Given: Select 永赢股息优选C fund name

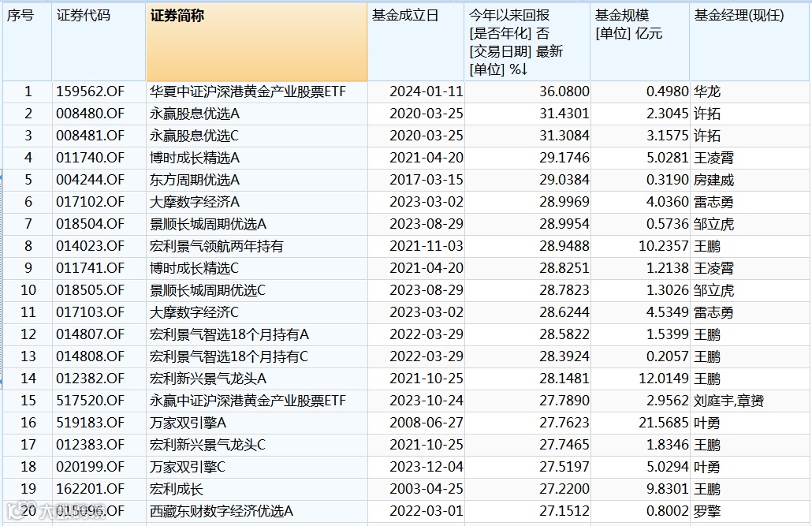Looking at the screenshot, I should pos(194,136).
